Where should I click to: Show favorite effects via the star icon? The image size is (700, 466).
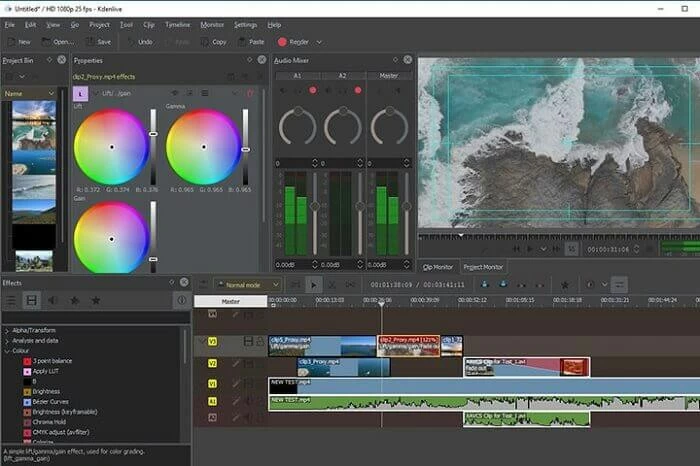pyautogui.click(x=96, y=300)
